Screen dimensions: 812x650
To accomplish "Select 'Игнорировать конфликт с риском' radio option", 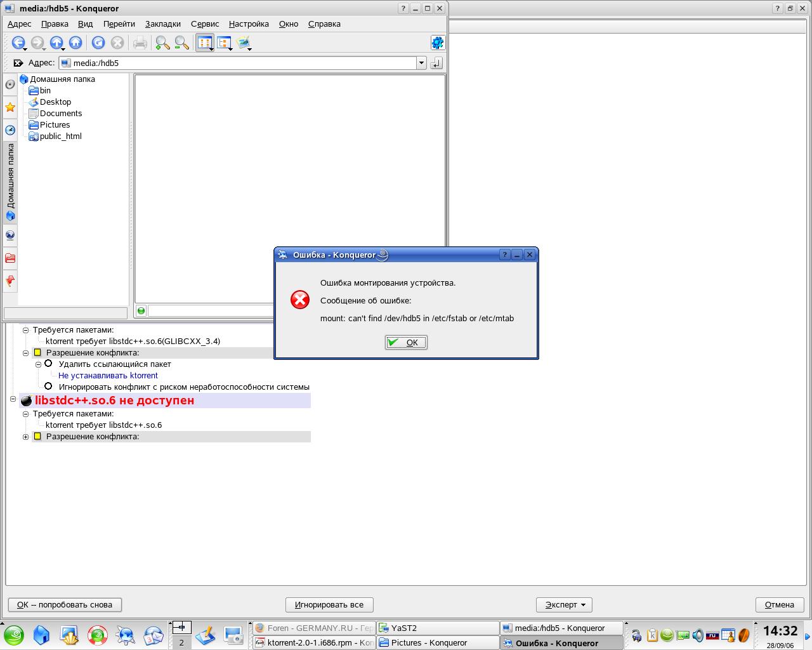I will click(x=48, y=386).
